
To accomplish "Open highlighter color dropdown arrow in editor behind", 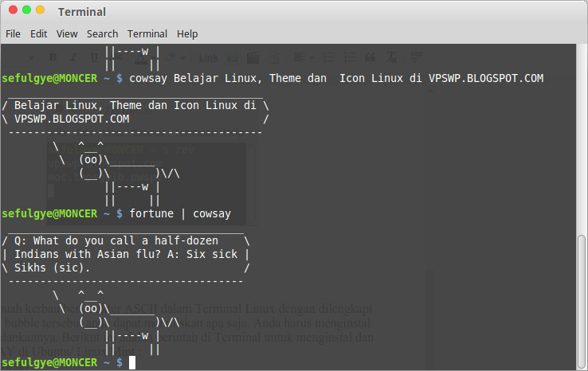I will [x=182, y=57].
